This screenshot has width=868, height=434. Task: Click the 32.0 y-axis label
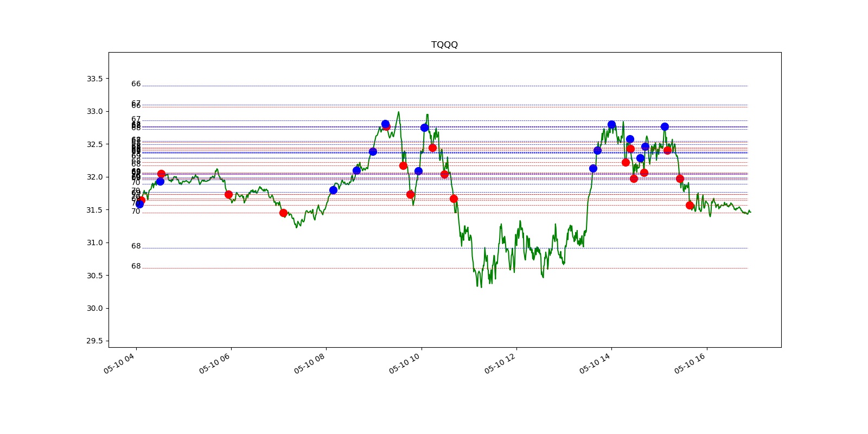(94, 177)
